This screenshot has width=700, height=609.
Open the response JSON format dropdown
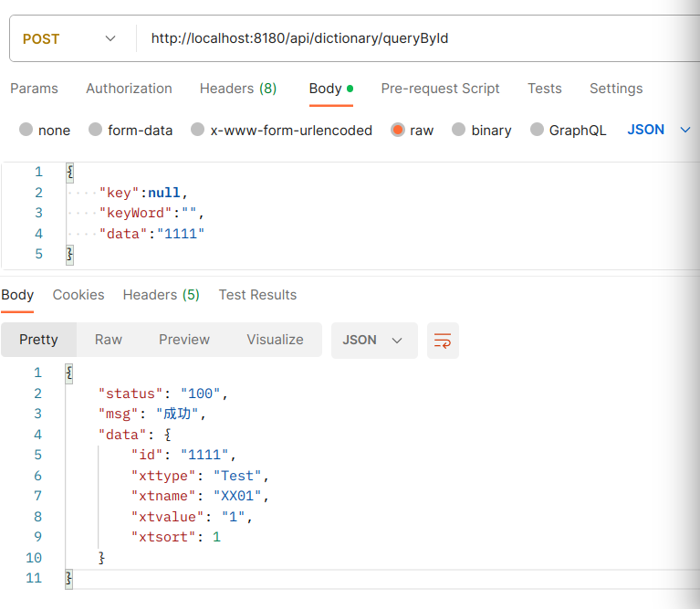click(373, 340)
